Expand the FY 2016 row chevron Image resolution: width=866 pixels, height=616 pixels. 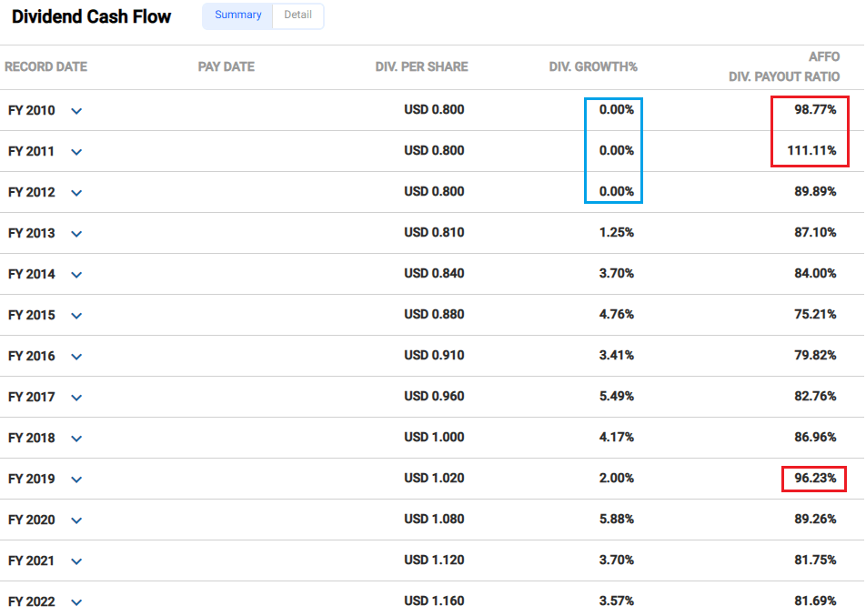76,357
